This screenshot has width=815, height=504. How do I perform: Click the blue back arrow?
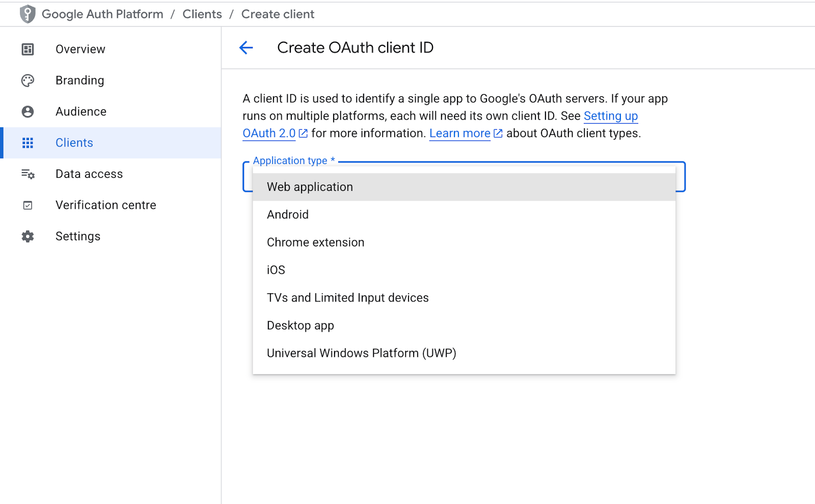246,47
